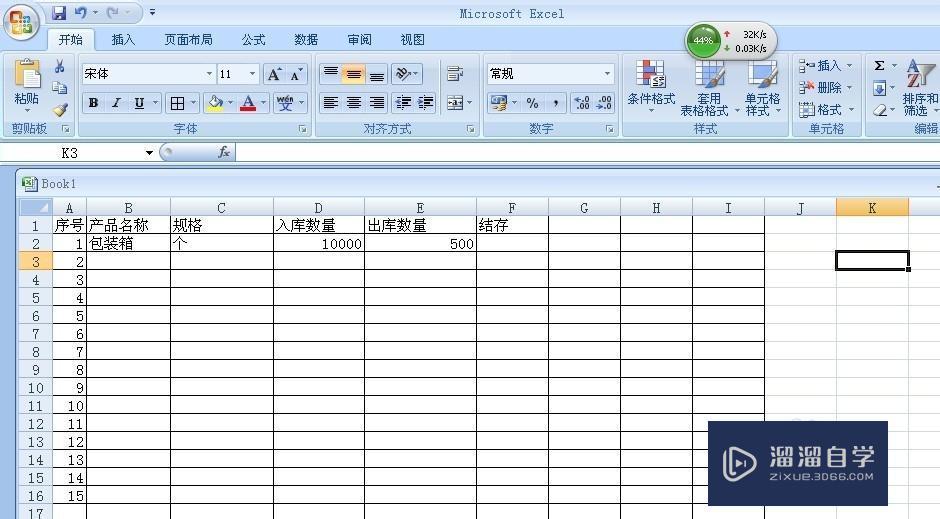
Task: Click the Paste clipboard icon
Action: pos(27,74)
